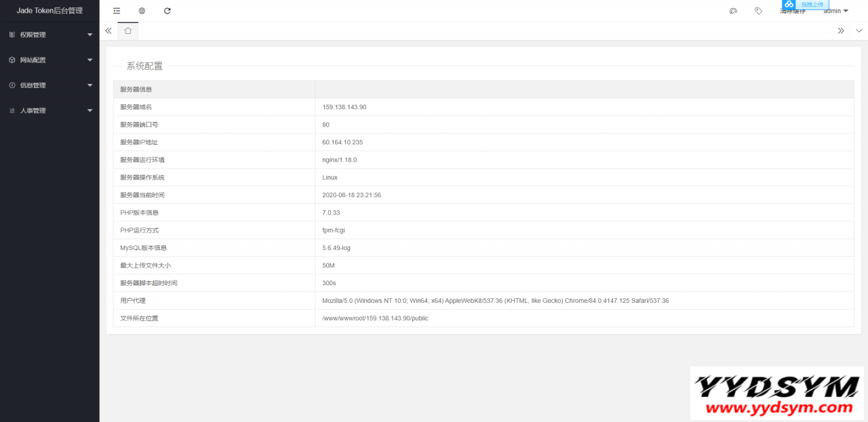The width and height of the screenshot is (868, 422).
Task: Expand the 网站配置 sidebar menu
Action: pyautogui.click(x=50, y=60)
